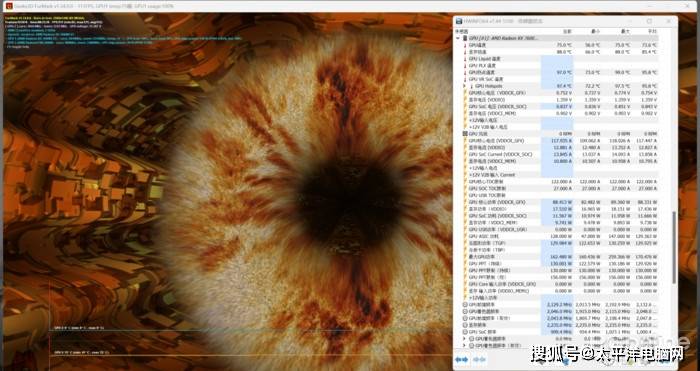Select the GPU SoC Current (VDDCR_SOC) row

pos(556,154)
